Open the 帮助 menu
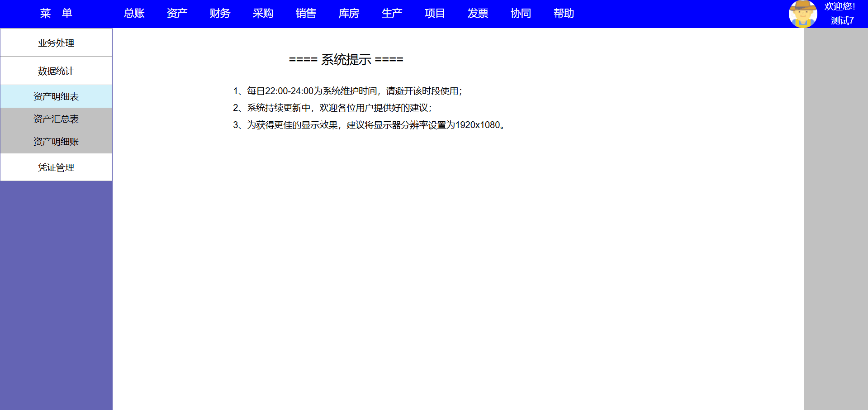The image size is (868, 410). [x=564, y=14]
